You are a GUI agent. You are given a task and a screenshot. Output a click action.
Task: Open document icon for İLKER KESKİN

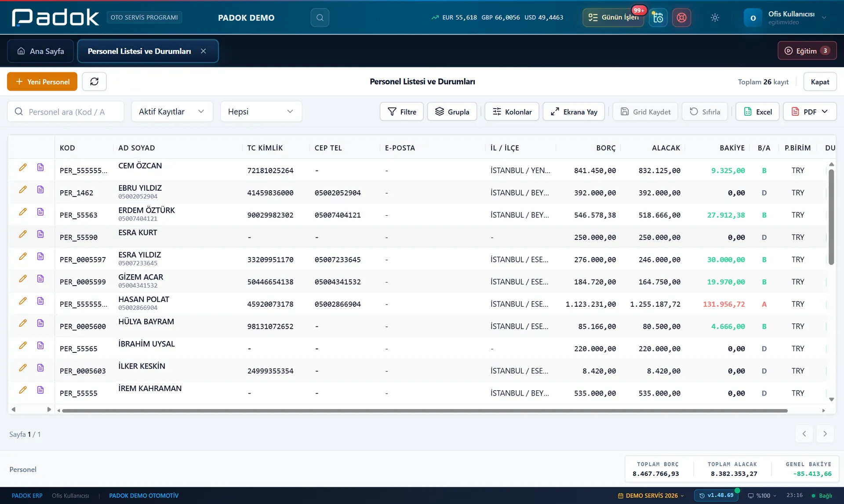[x=40, y=368]
